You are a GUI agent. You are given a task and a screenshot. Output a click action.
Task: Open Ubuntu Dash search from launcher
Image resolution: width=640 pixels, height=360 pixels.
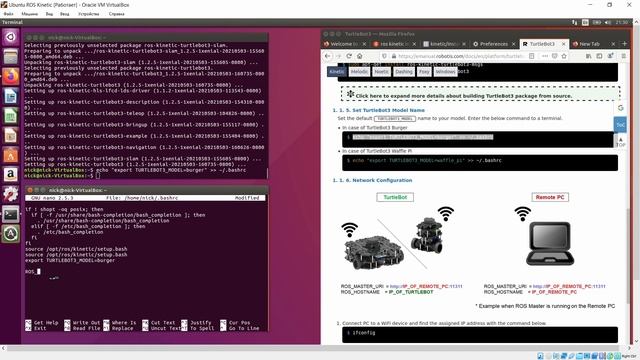tap(11, 37)
